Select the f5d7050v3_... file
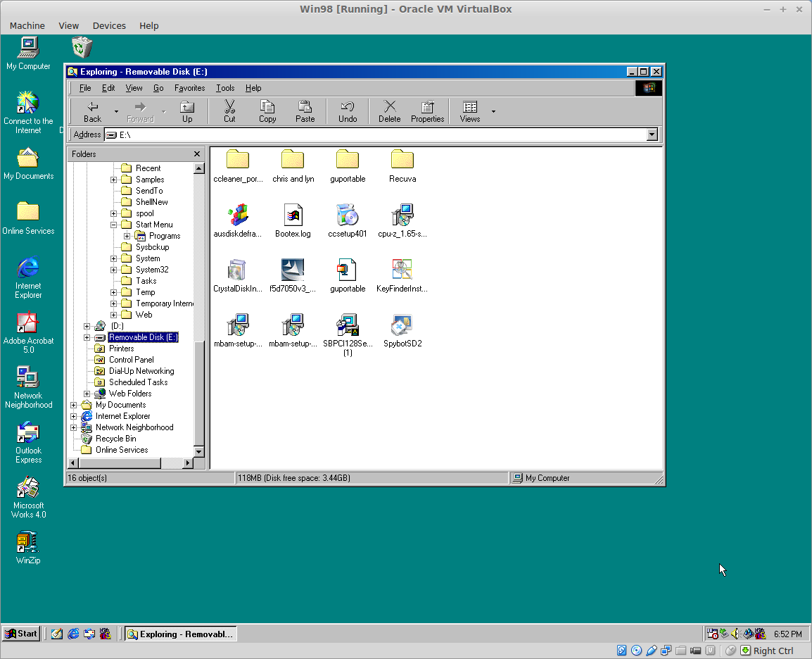Screen dimensions: 812x659 click(293, 276)
